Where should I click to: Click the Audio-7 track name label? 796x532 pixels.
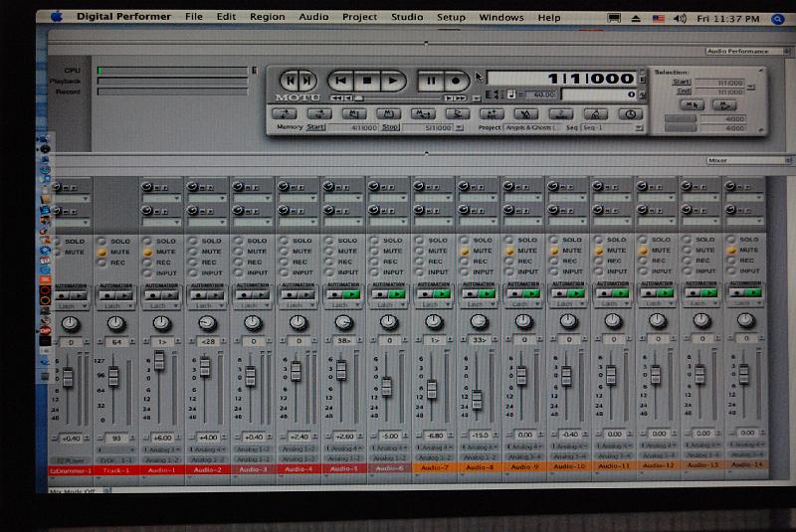point(434,467)
